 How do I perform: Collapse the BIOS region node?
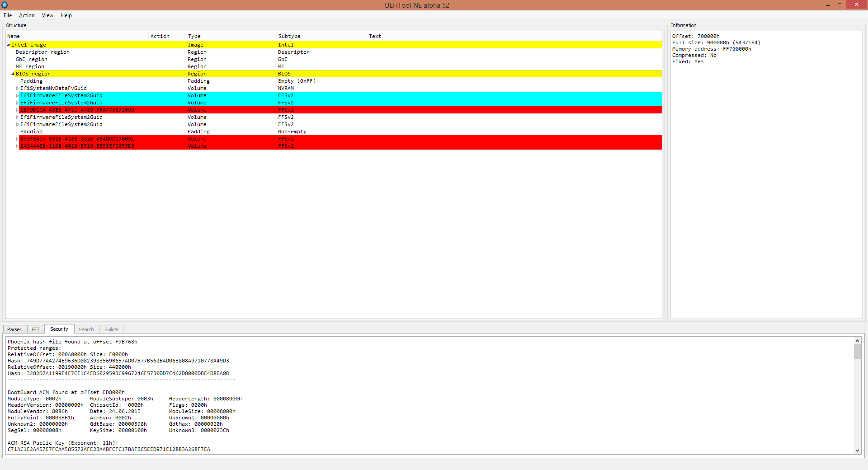coord(13,74)
